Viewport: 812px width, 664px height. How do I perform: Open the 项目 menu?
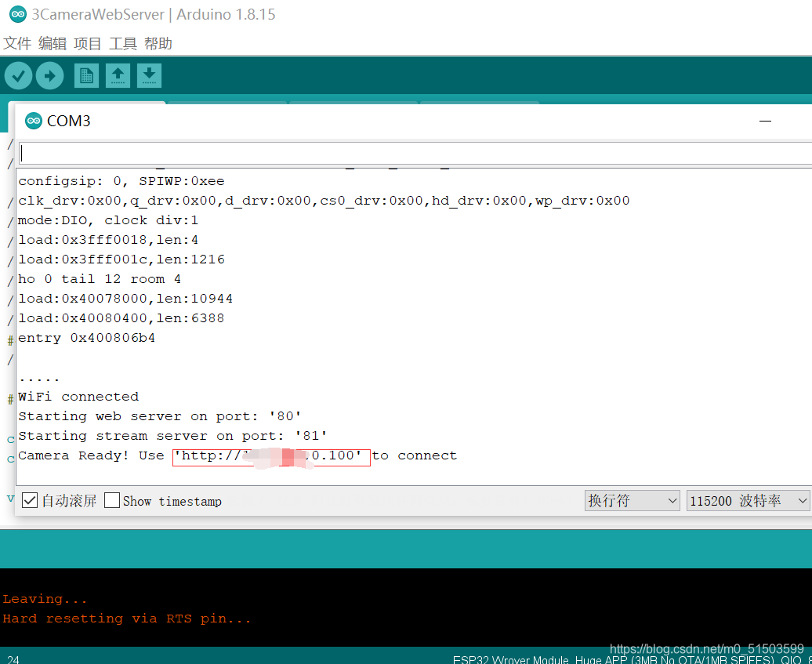point(87,43)
